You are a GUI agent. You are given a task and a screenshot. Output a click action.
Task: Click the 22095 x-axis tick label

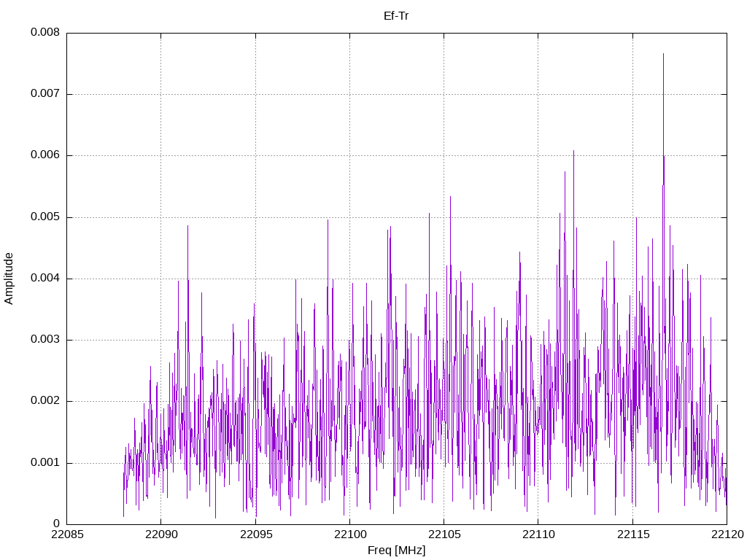point(256,534)
